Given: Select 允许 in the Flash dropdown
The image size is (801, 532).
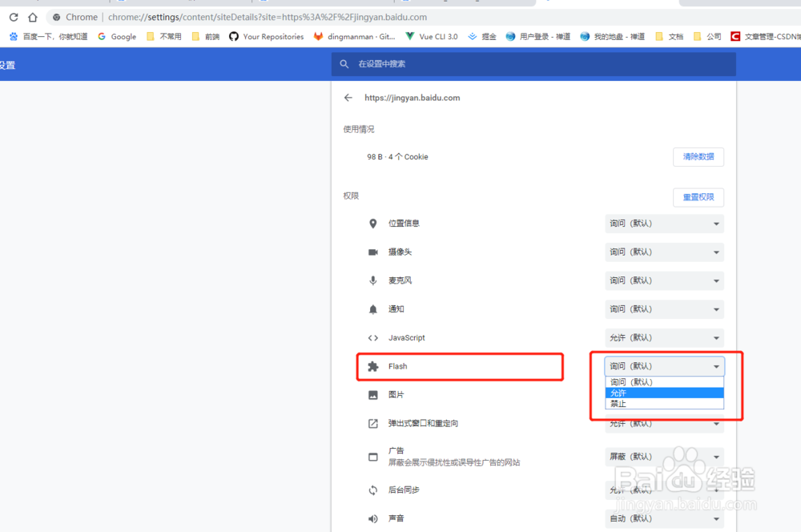Looking at the screenshot, I should [x=663, y=393].
